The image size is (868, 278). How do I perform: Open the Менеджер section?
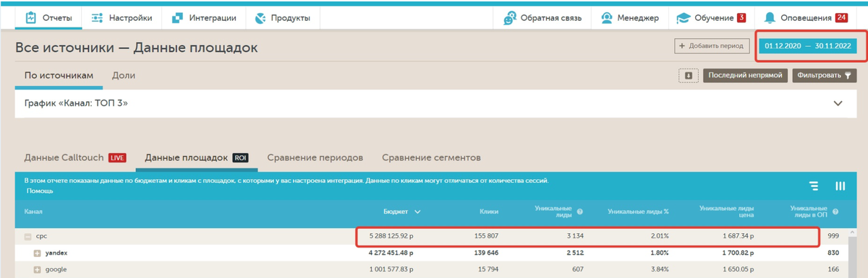click(x=629, y=18)
